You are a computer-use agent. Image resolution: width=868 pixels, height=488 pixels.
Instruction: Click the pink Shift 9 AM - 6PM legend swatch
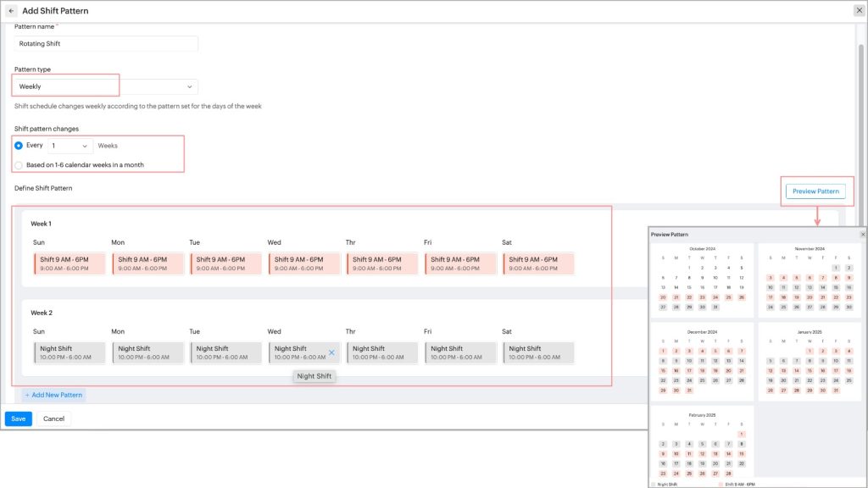tap(721, 484)
